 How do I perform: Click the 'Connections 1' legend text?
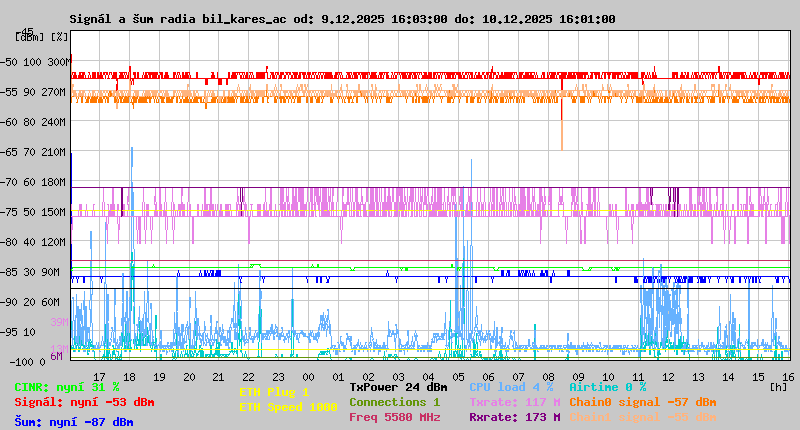pyautogui.click(x=395, y=402)
